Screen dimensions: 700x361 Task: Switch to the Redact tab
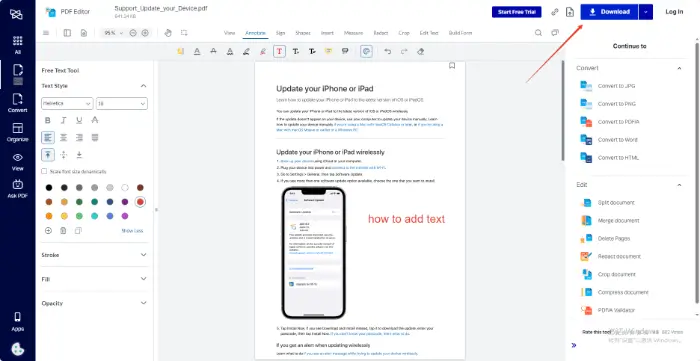381,33
